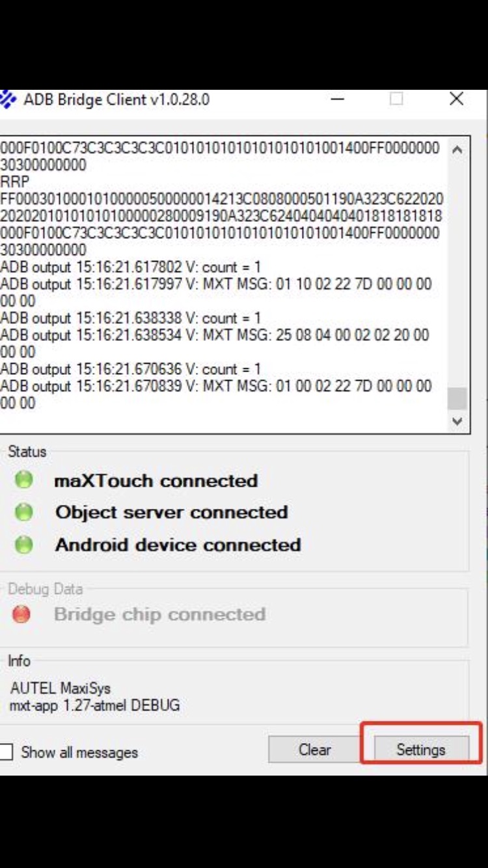Click the ADB Bridge Client application icon
Screen dimensions: 488x868
pyautogui.click(x=8, y=99)
